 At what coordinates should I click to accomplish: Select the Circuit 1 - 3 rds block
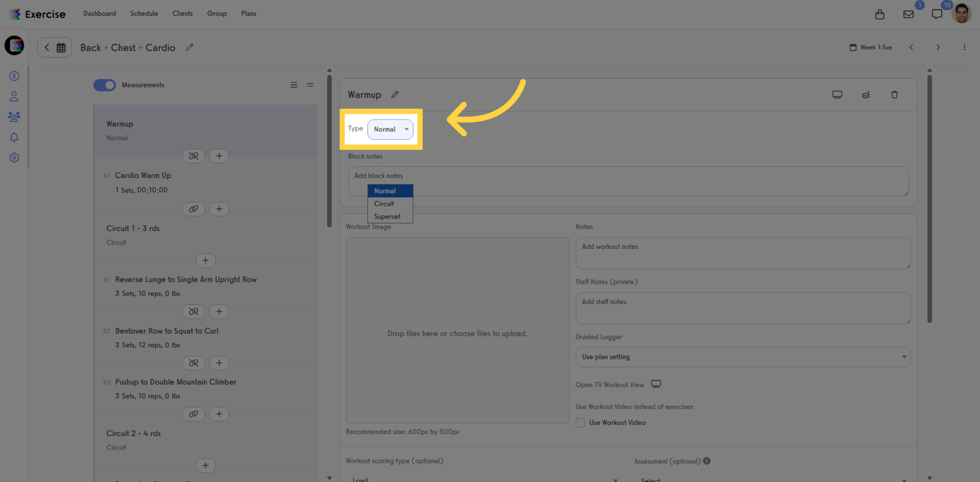click(x=205, y=235)
